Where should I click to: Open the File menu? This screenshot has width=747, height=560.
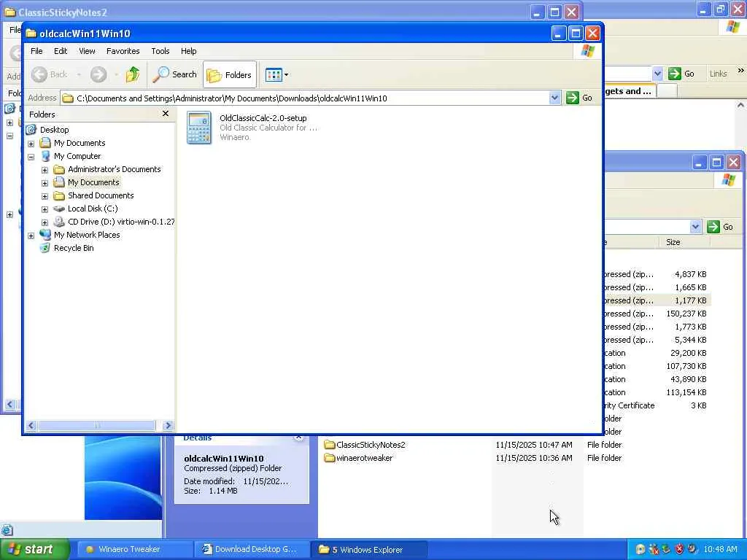coord(36,51)
